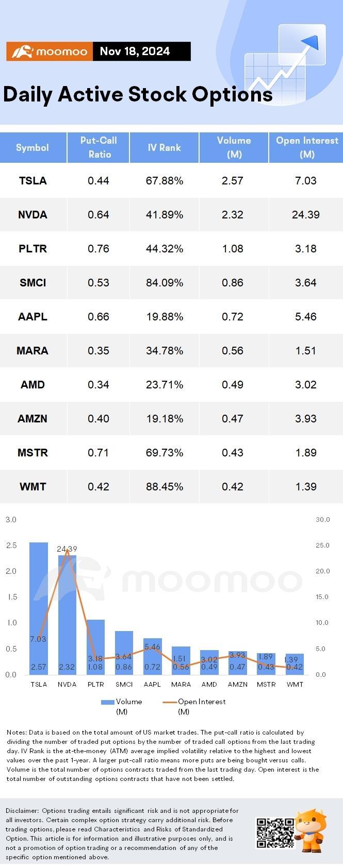Select the NVDA symbol in the table
Screen dimensions: 343x868
(33, 215)
